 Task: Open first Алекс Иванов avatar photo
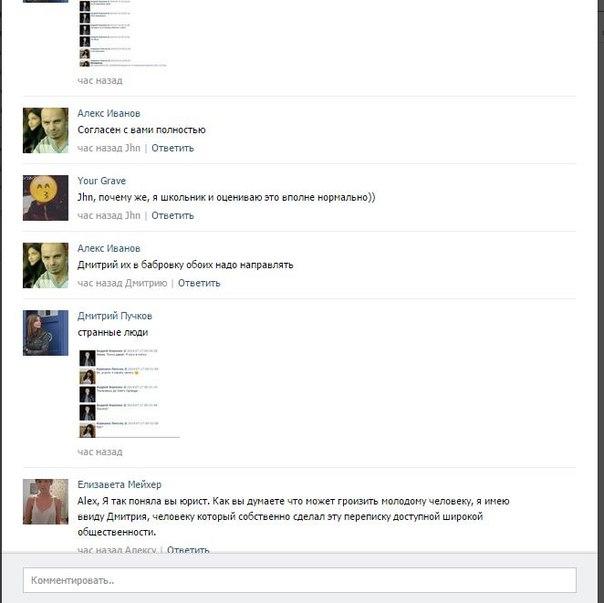tap(45, 131)
